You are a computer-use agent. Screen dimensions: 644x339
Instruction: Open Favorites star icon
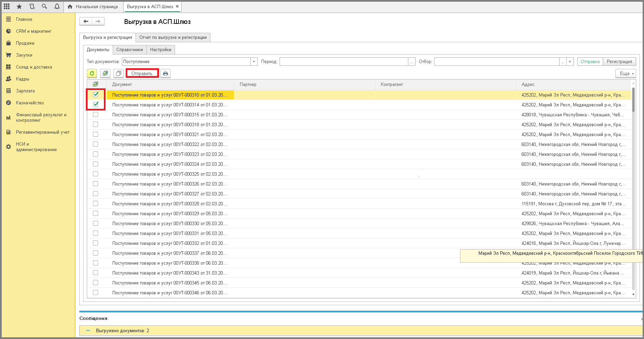tap(19, 6)
